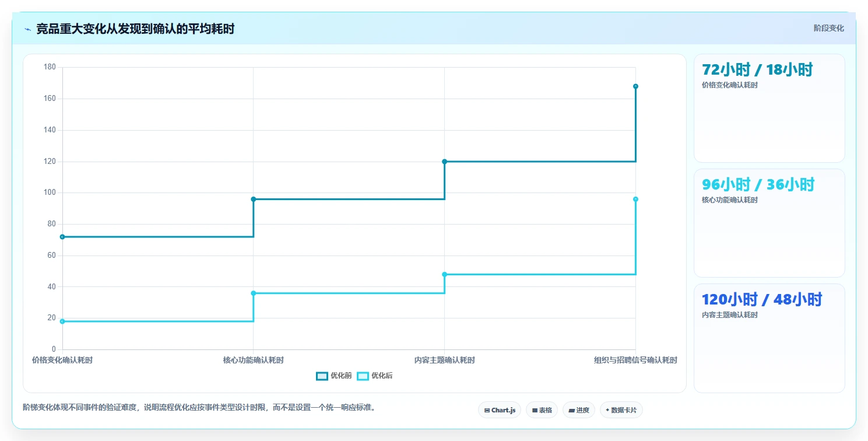
Task: Click the 组织与招聘信号确认耗时 x-axis label
Action: point(635,360)
